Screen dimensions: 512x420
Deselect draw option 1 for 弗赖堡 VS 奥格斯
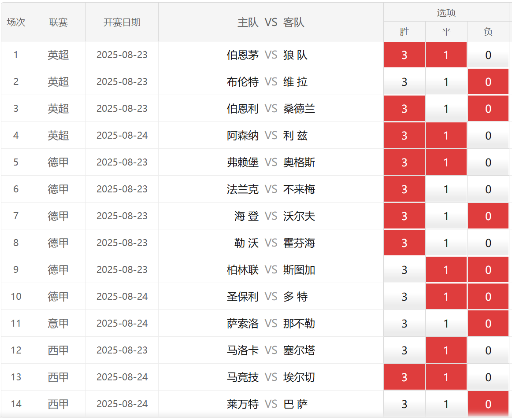point(446,162)
